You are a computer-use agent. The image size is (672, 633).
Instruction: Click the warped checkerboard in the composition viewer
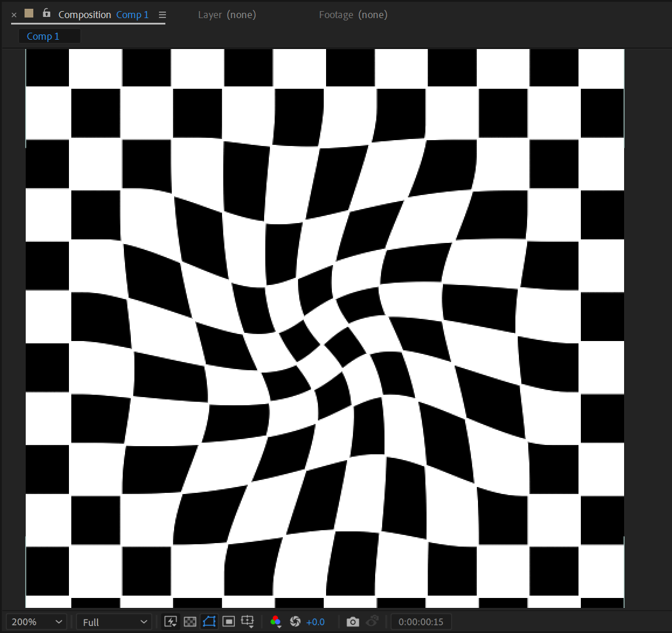pyautogui.click(x=325, y=328)
